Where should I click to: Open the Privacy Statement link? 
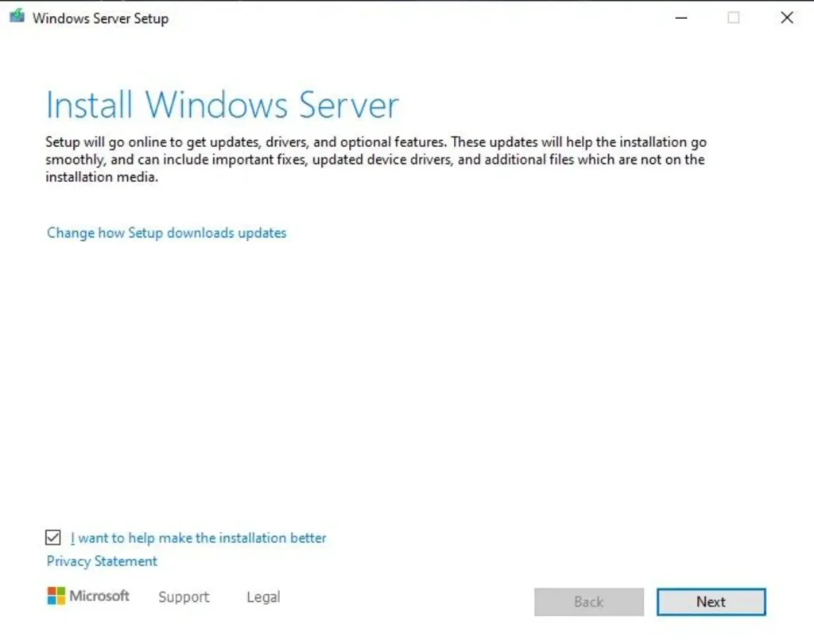102,561
